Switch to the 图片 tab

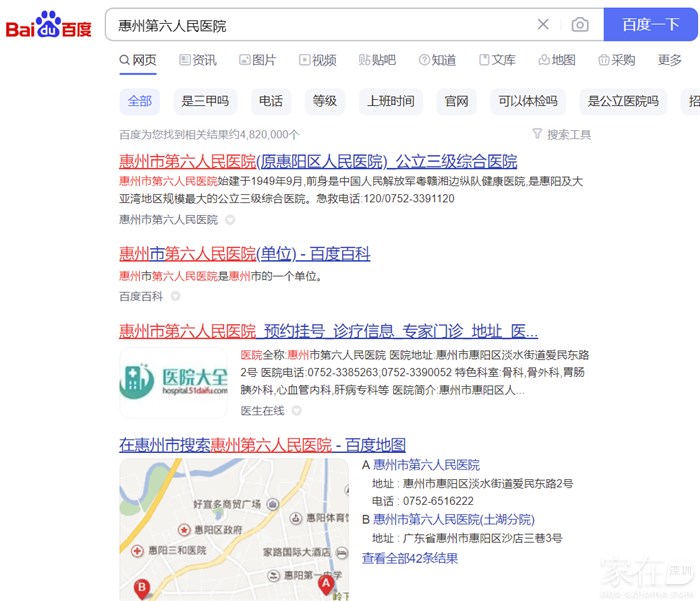(x=257, y=60)
